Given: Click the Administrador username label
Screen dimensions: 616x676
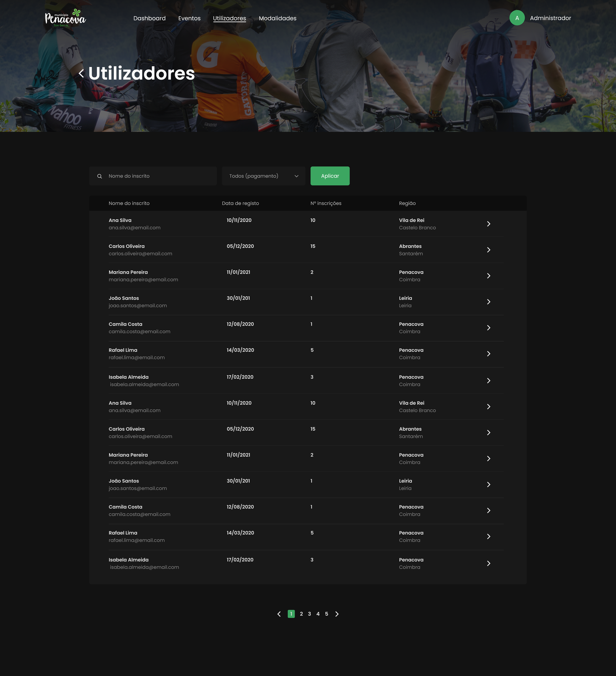Looking at the screenshot, I should pyautogui.click(x=550, y=18).
